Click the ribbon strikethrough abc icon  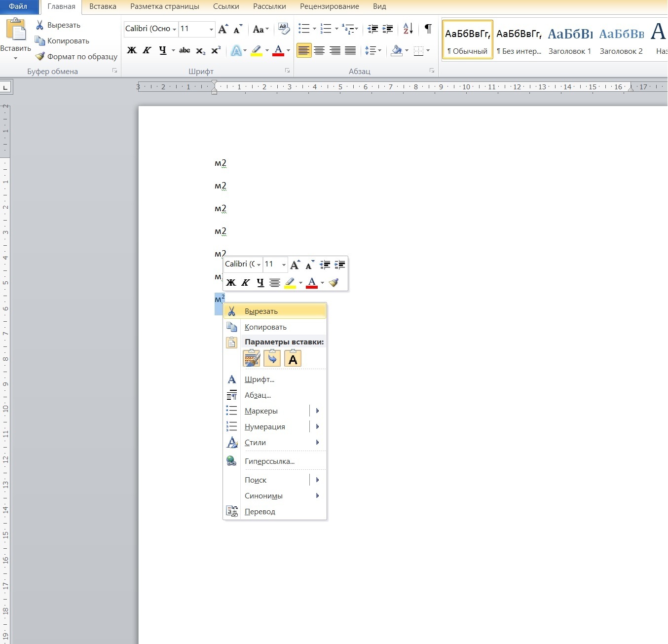[x=185, y=50]
